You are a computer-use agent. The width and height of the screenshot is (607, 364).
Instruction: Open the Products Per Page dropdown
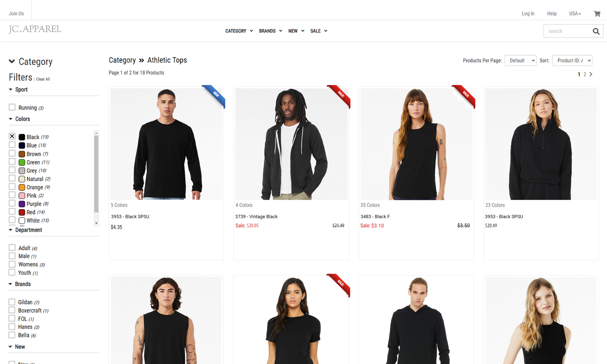click(x=520, y=60)
